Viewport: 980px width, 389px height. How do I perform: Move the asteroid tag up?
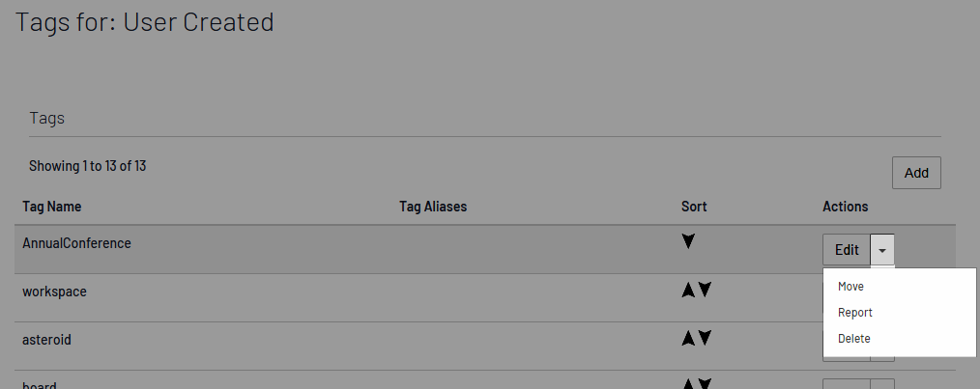pyautogui.click(x=688, y=338)
